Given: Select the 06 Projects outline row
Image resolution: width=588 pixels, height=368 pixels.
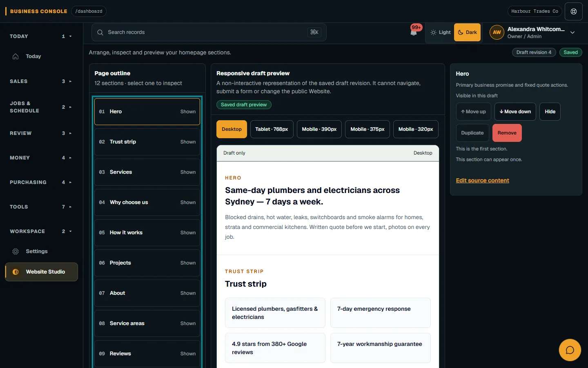Looking at the screenshot, I should (x=147, y=263).
